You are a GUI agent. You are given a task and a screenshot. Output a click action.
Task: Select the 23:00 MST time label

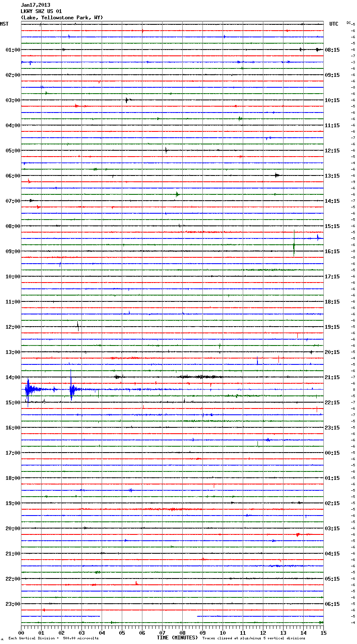click(x=13, y=604)
